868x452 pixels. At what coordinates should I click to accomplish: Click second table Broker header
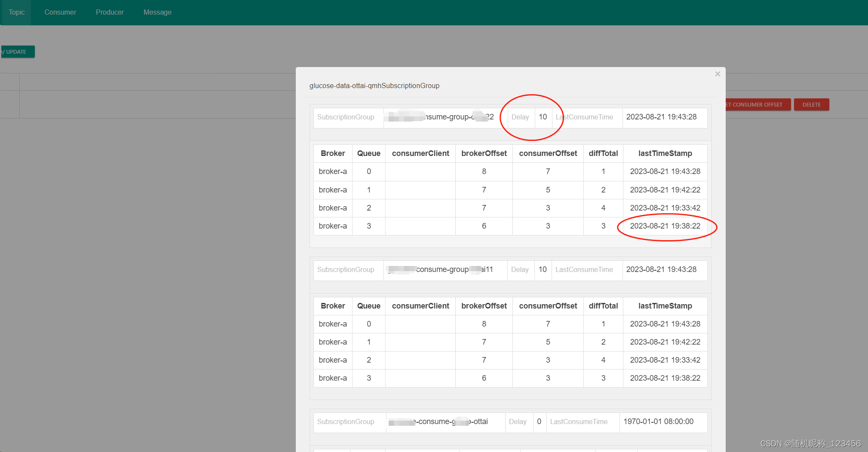tap(333, 306)
